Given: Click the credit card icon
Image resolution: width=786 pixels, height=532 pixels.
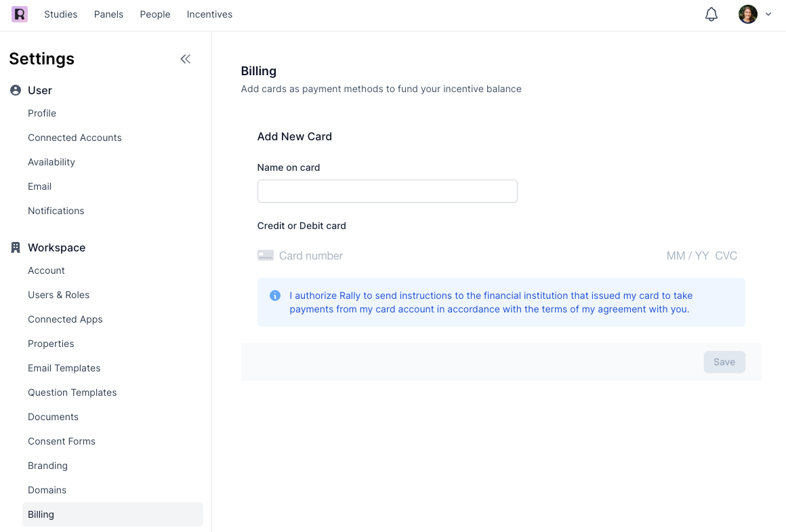Looking at the screenshot, I should point(266,255).
